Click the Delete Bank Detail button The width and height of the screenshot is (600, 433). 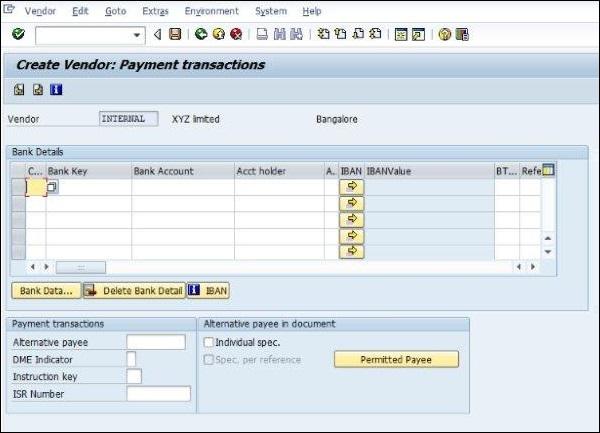(x=134, y=291)
